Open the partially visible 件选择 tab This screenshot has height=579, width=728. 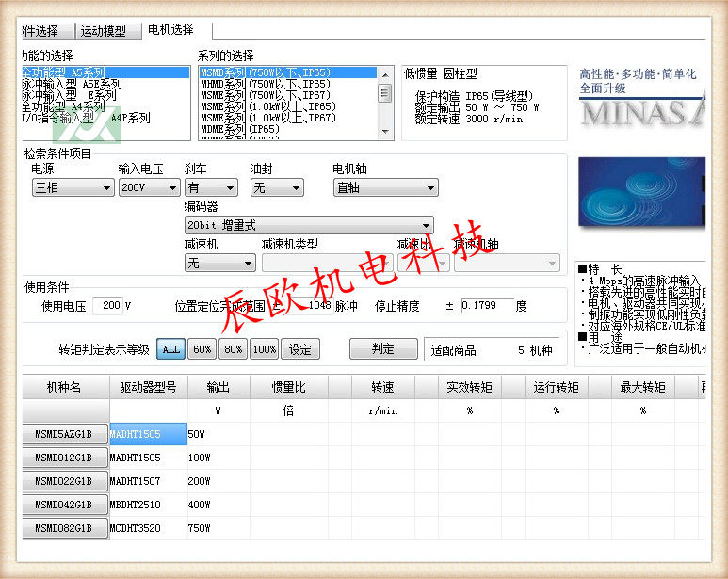click(48, 31)
